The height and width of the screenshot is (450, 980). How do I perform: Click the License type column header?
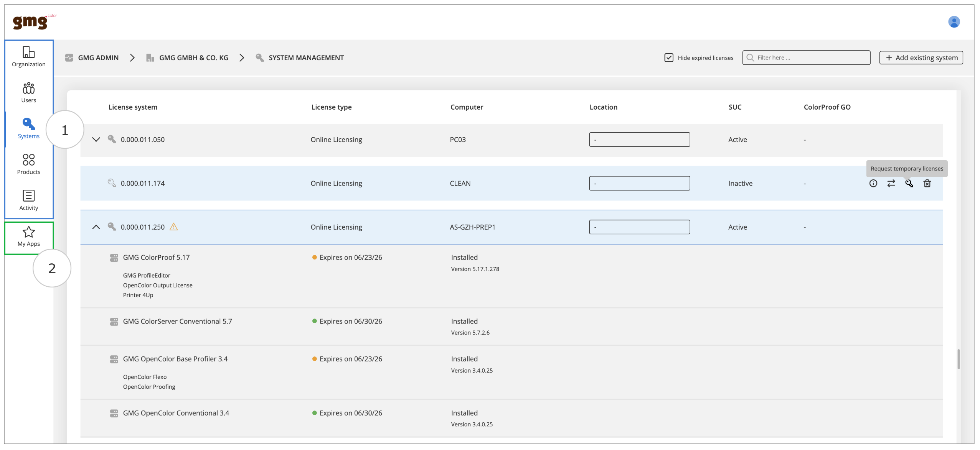pos(332,107)
